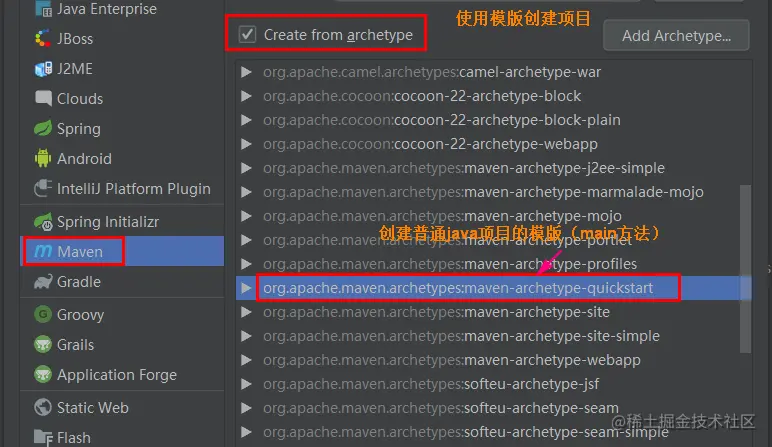This screenshot has height=447, width=772.
Task: Select the Spring leaf icon
Action: coord(43,128)
